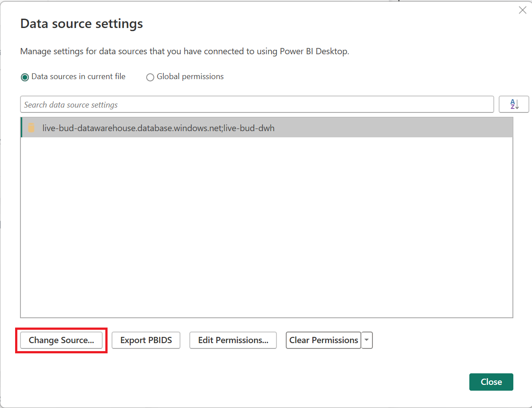
Task: Click the Export PBIDS button
Action: point(146,340)
